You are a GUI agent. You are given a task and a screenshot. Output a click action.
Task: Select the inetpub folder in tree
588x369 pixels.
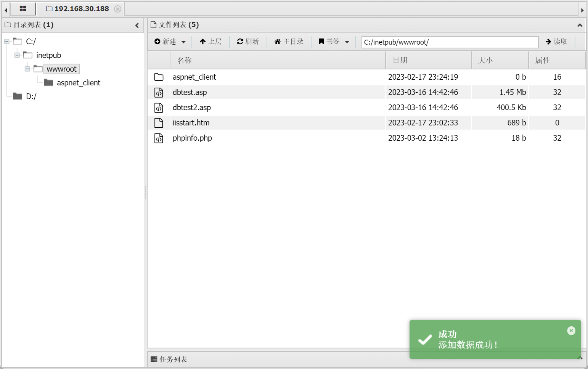[48, 55]
